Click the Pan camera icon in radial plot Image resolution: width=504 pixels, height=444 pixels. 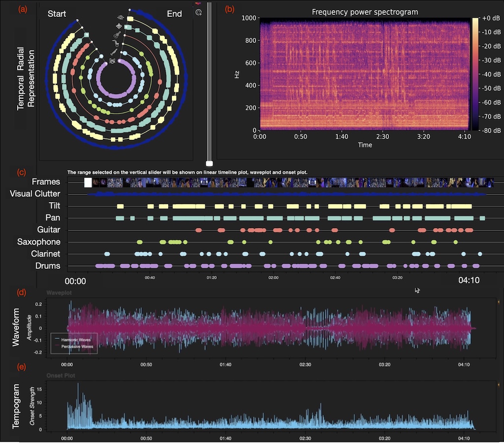pyautogui.click(x=119, y=27)
